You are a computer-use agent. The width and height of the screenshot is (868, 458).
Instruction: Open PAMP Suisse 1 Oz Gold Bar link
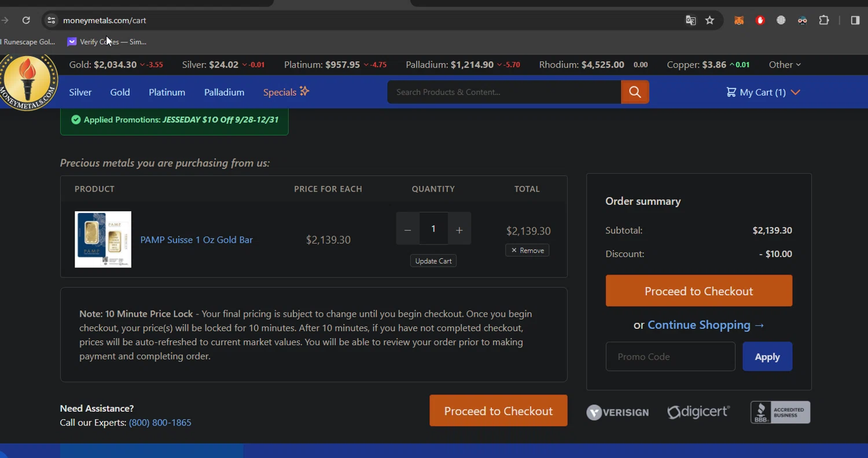tap(196, 240)
